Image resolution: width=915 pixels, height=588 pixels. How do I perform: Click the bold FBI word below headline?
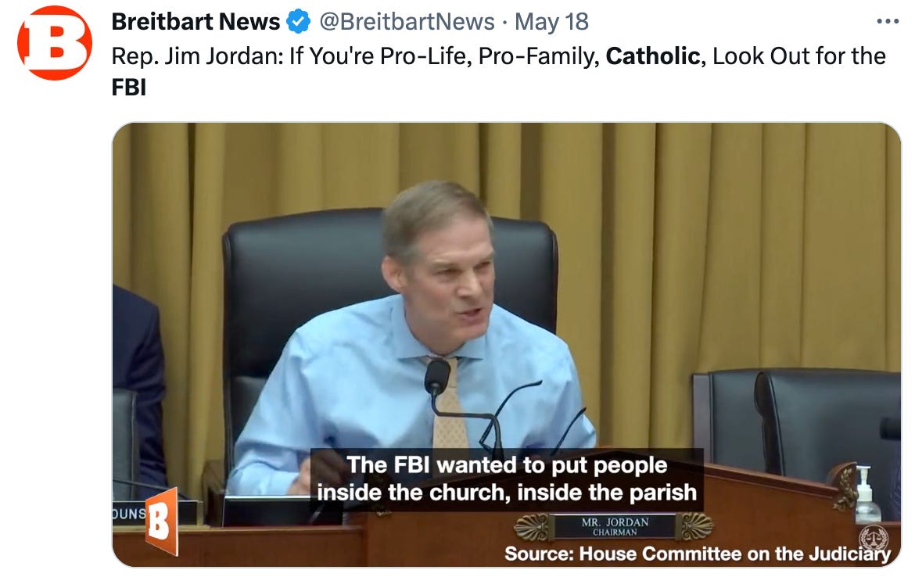(x=129, y=88)
